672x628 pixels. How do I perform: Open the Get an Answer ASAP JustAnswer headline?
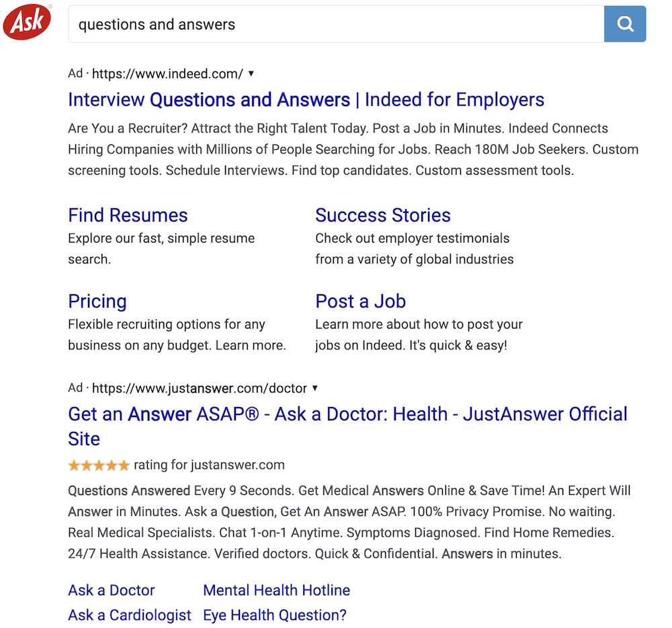[x=347, y=414]
